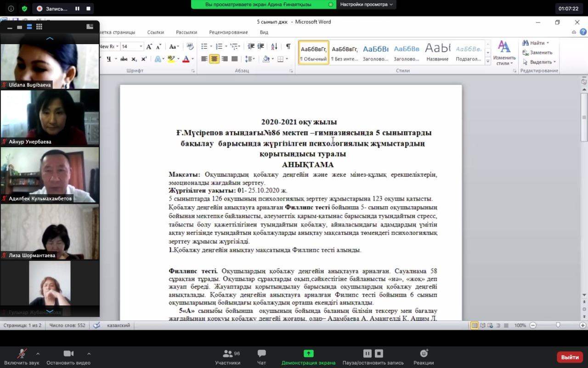The image size is (588, 368).
Task: Select the Название style thumbnail
Action: 437,52
